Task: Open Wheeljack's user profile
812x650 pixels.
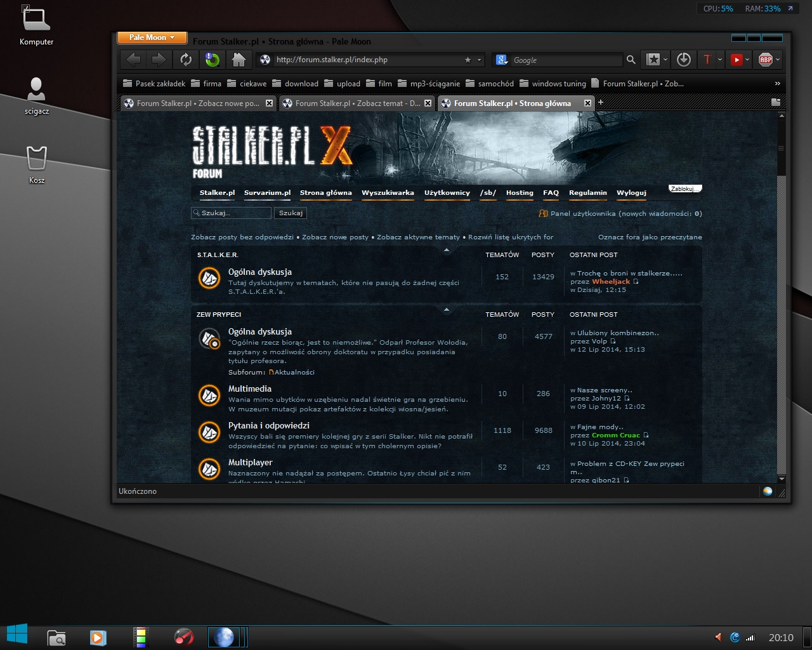Action: pos(611,282)
